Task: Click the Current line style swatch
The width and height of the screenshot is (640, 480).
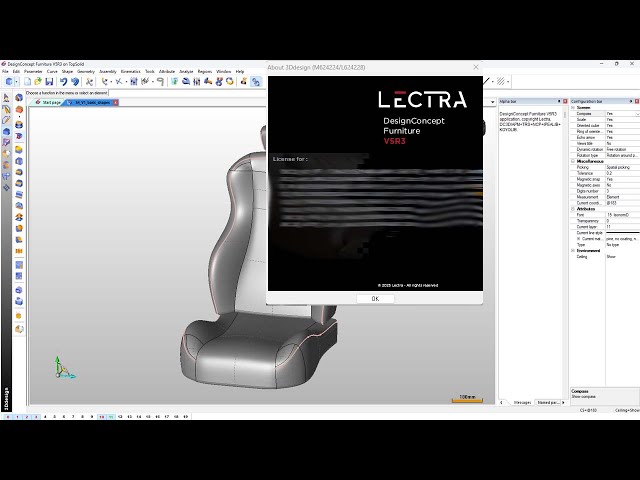Action: click(622, 233)
